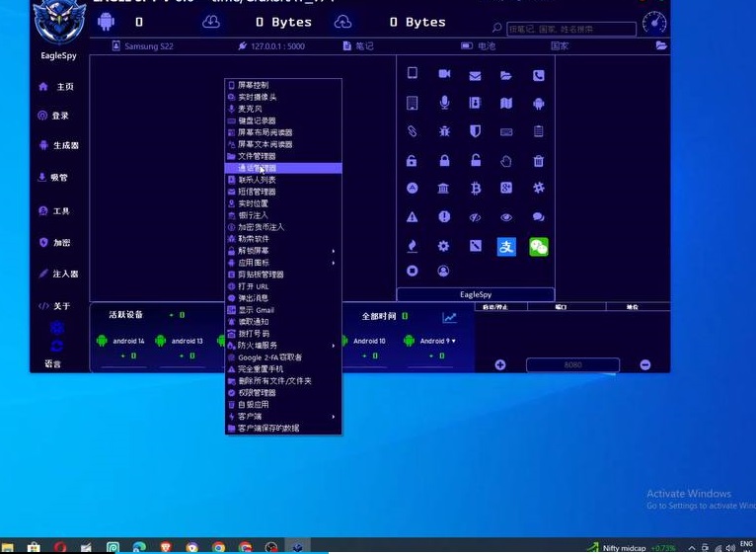Open the green WeChat icon
This screenshot has width=756, height=554.
coord(538,247)
